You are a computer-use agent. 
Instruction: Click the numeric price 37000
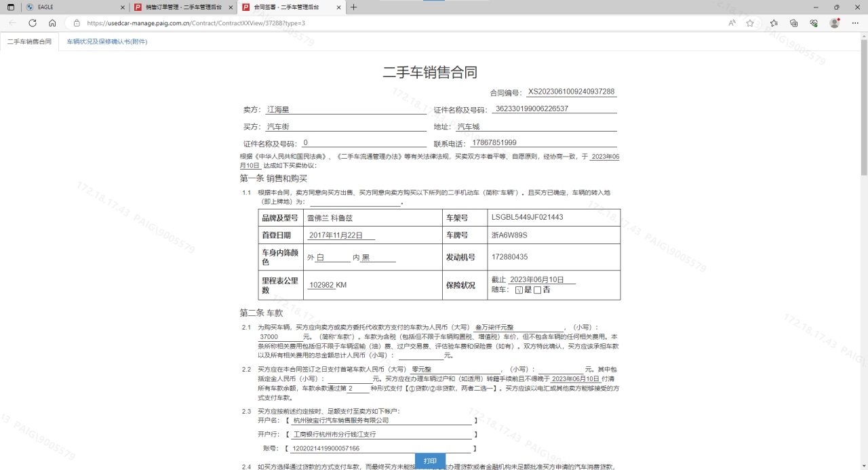click(x=269, y=336)
